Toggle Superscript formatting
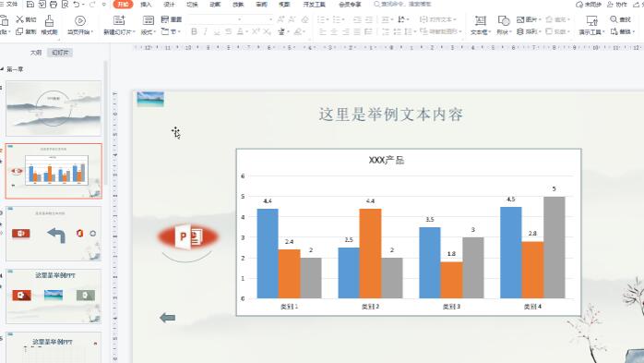Viewport: 644px width, 363px height. (x=256, y=31)
